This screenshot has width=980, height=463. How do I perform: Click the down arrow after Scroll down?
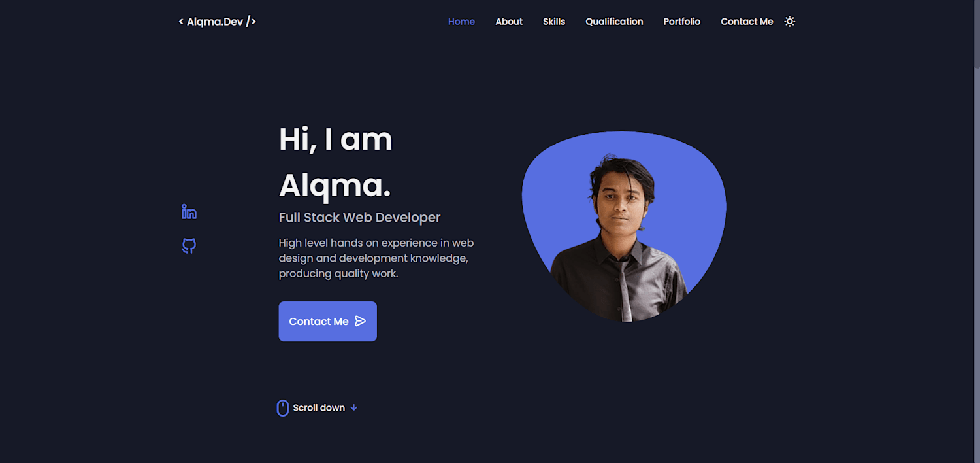click(354, 407)
